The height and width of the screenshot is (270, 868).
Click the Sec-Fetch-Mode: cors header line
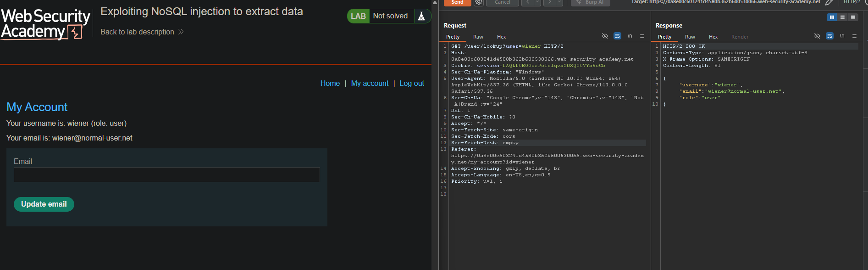tap(483, 136)
